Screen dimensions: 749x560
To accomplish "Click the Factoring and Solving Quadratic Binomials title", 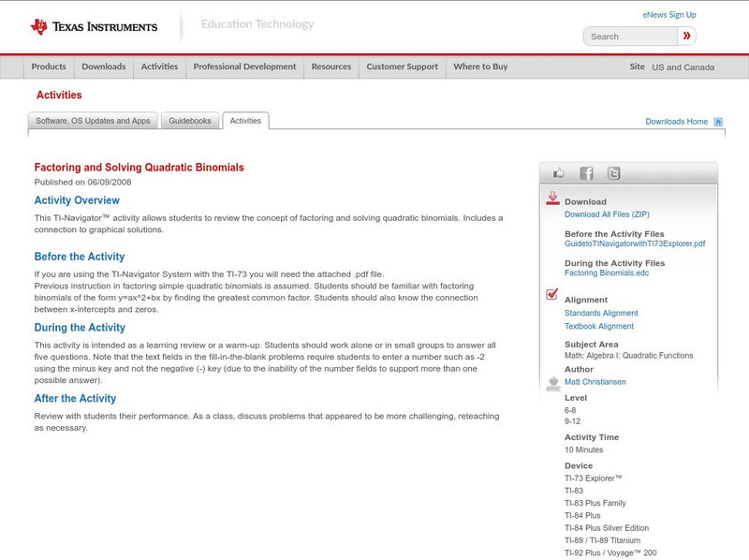I will point(139,168).
